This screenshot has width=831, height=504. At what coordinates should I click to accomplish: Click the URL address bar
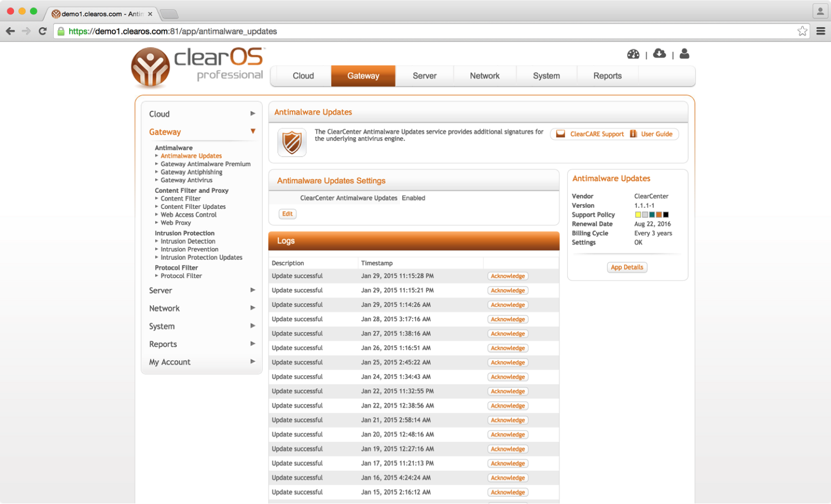[x=432, y=32]
